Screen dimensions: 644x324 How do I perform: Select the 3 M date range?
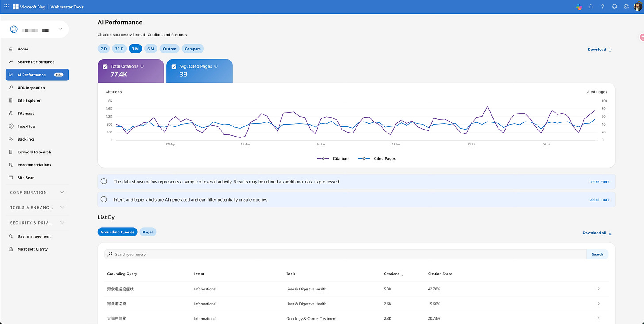[x=135, y=49]
